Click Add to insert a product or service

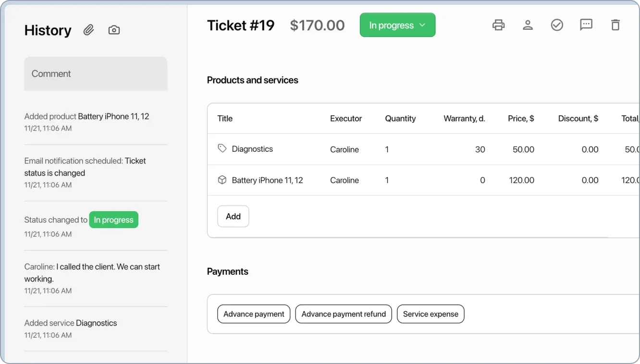pyautogui.click(x=233, y=216)
